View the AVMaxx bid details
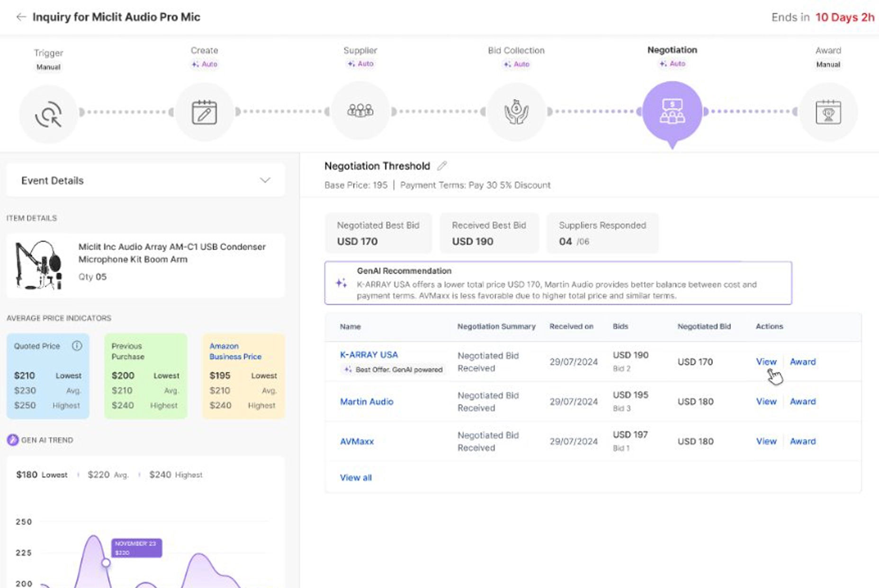Screen dimensions: 879x588 tap(766, 441)
